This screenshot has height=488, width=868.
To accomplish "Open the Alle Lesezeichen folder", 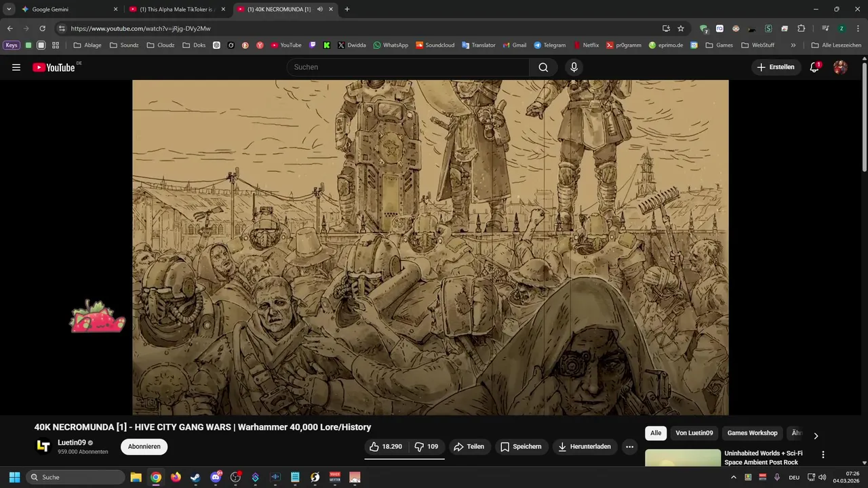I will (x=836, y=45).
